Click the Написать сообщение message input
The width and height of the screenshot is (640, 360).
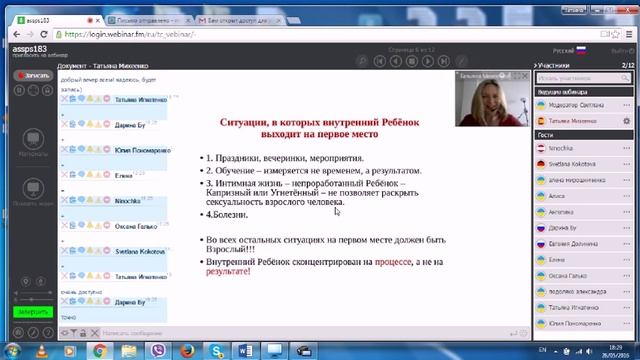(302, 333)
